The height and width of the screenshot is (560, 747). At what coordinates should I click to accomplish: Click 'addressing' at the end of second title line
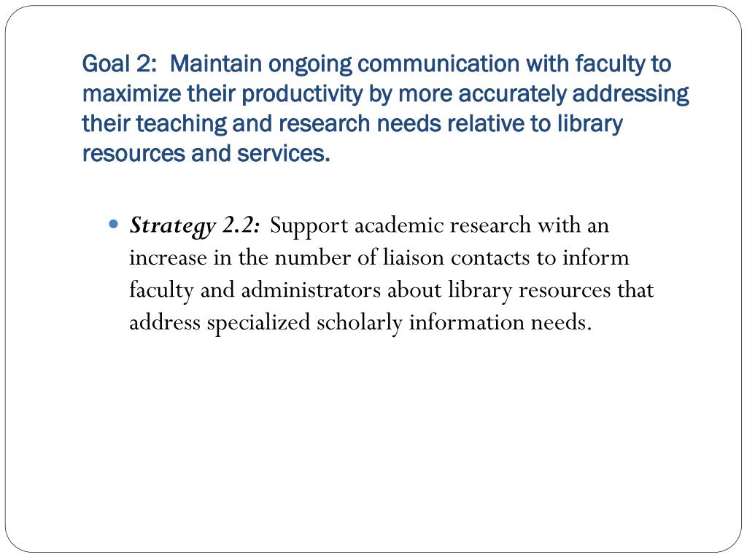point(631,94)
